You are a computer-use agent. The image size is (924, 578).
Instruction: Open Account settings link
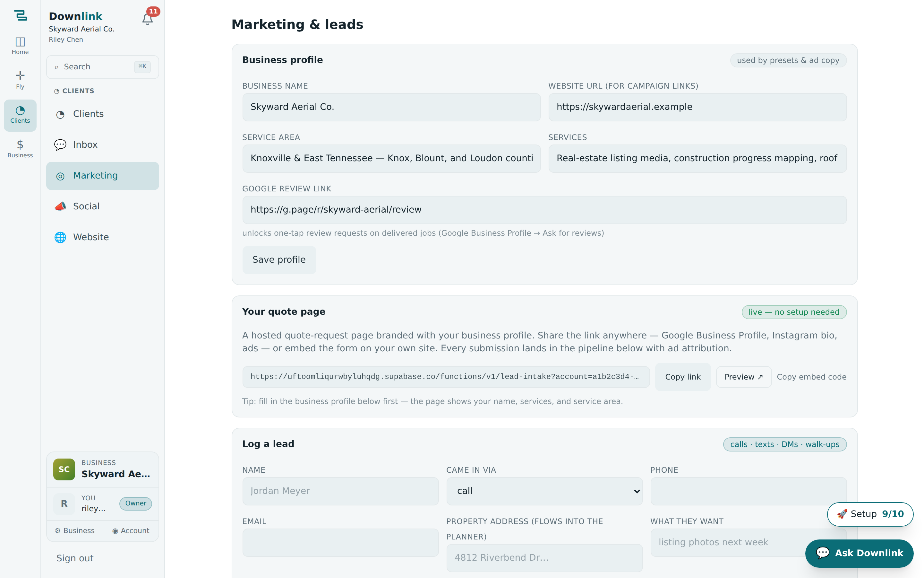(x=131, y=530)
